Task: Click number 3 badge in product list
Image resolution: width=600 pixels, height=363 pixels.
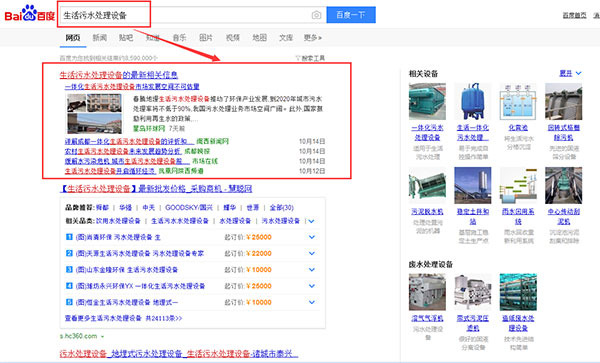Action: click(69, 269)
